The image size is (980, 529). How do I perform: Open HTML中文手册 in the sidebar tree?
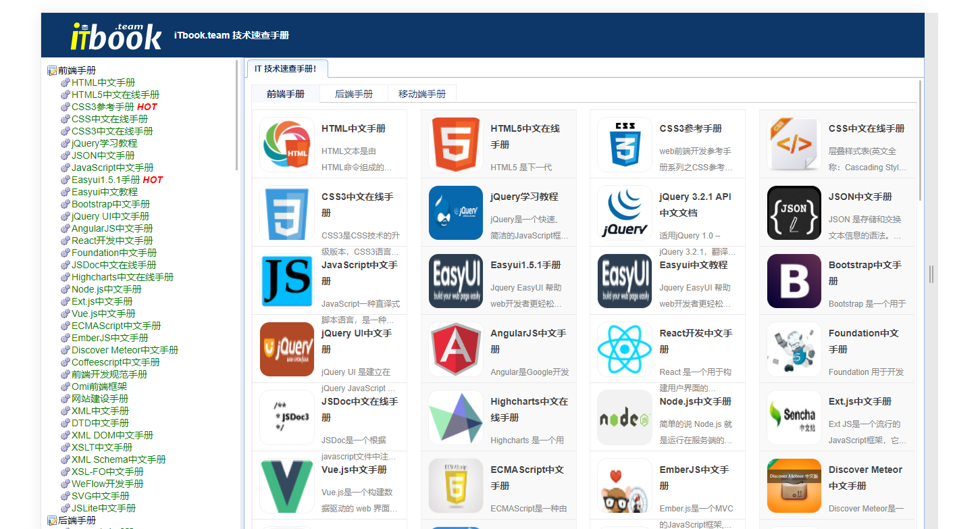103,82
